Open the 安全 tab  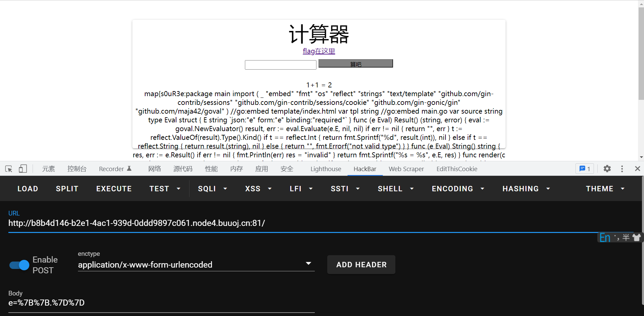tap(287, 169)
